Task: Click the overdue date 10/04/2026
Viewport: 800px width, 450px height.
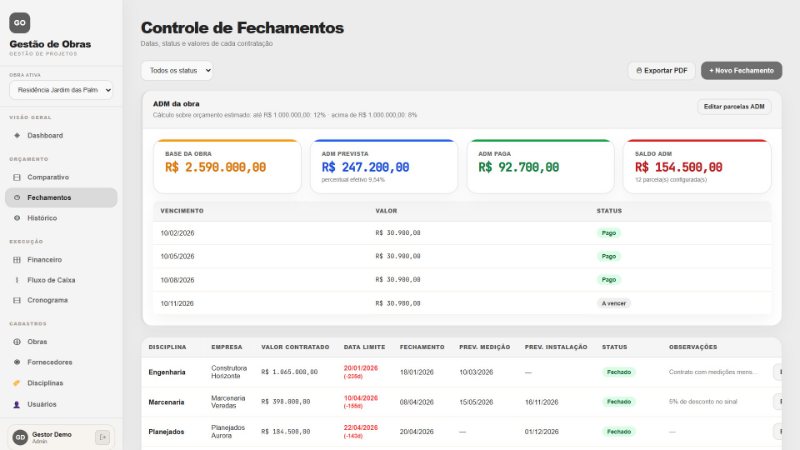Action: click(361, 398)
